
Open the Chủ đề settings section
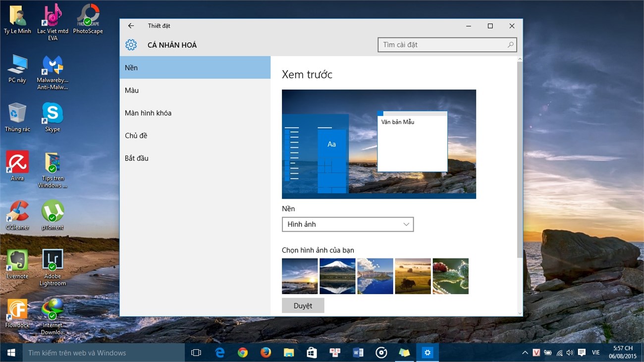[149, 135]
